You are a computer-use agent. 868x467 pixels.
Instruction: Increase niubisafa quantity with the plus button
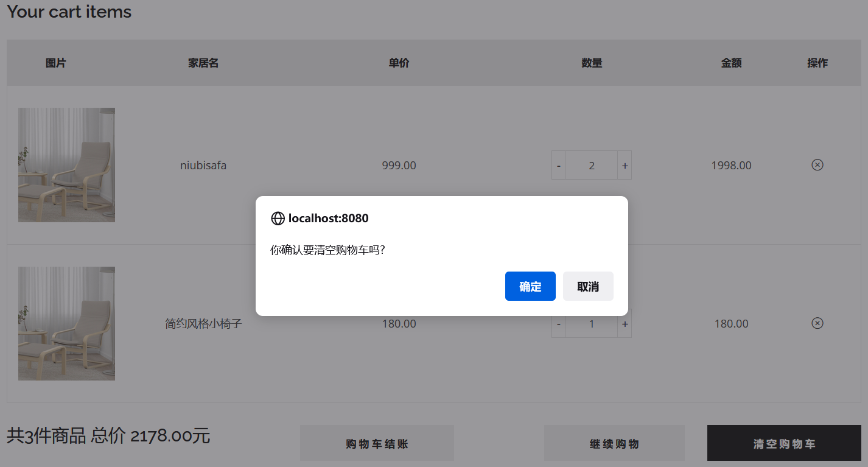click(x=625, y=165)
